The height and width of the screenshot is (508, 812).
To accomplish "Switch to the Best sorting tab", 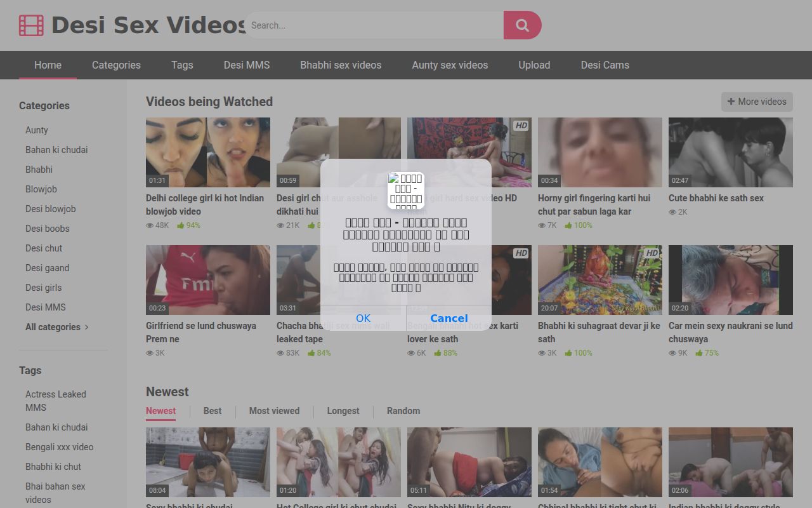I will click(x=213, y=411).
